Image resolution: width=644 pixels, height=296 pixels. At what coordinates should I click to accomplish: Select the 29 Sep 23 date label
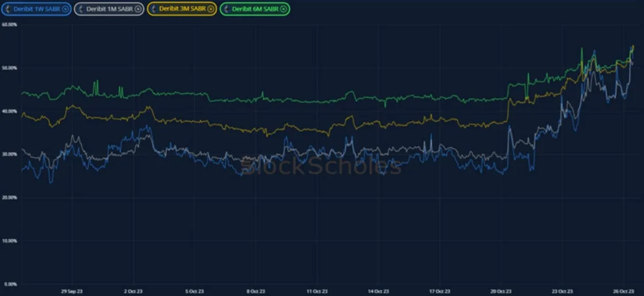tap(72, 291)
